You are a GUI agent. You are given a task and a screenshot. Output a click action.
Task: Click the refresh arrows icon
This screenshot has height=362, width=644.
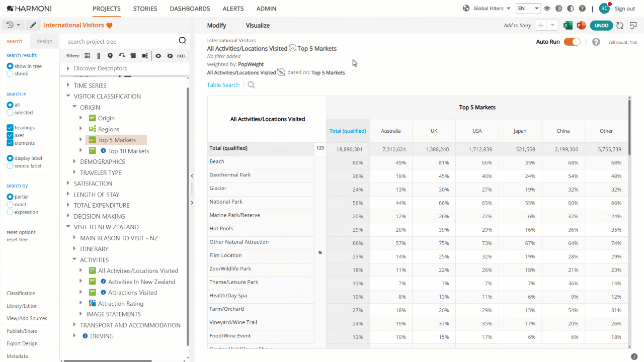point(620,25)
